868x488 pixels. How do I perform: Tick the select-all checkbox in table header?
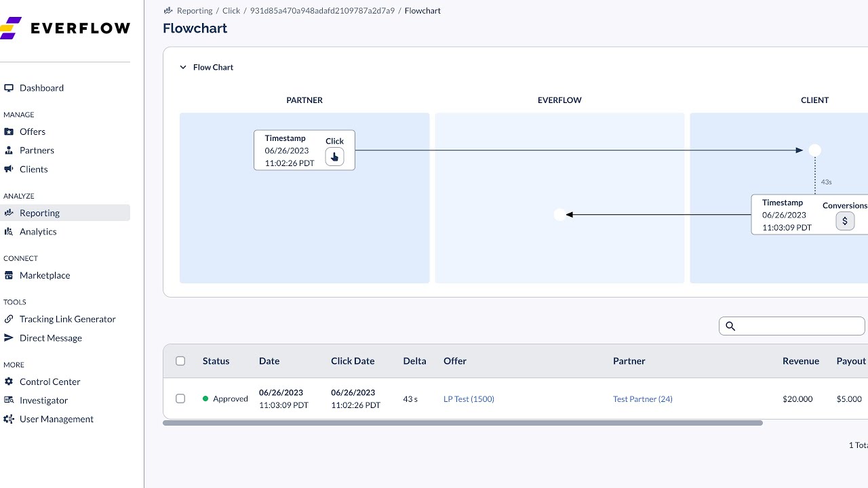point(180,361)
